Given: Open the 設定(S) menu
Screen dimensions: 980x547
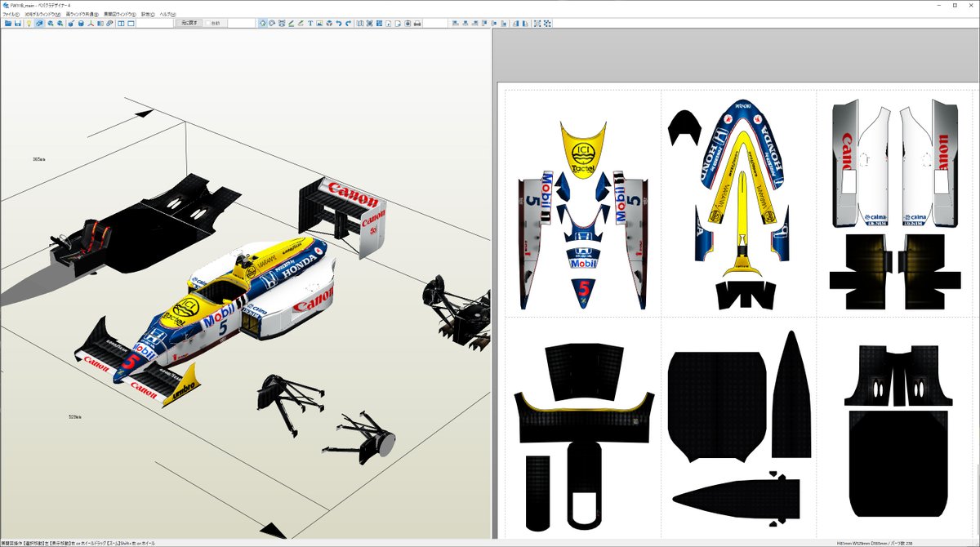Looking at the screenshot, I should click(148, 15).
